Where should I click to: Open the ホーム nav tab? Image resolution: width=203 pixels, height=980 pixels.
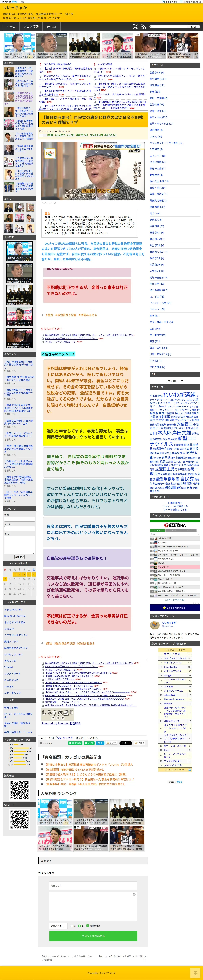pos(11,27)
